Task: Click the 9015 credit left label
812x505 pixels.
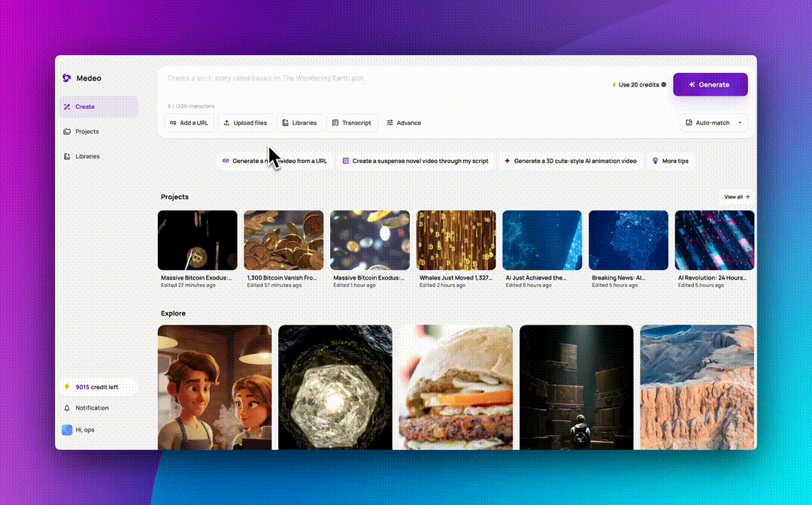Action: (97, 387)
